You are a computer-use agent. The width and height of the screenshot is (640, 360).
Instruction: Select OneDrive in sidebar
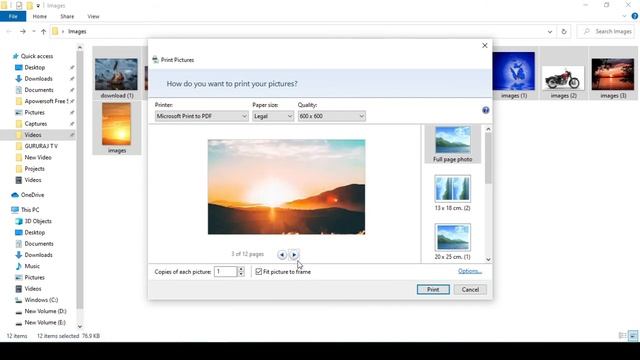[32, 195]
